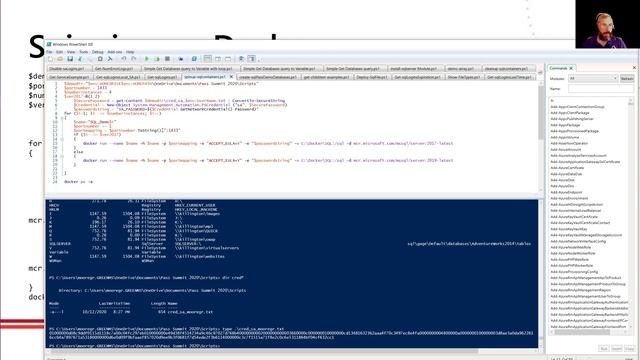Click the New Remote PowerShell Tab icon
The height and width of the screenshot is (360, 640).
click(x=181, y=59)
